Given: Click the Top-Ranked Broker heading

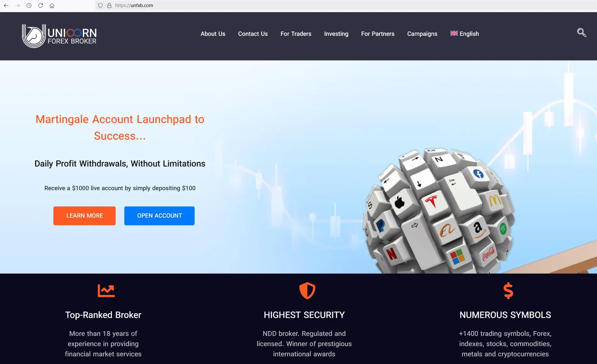Looking at the screenshot, I should click(103, 315).
